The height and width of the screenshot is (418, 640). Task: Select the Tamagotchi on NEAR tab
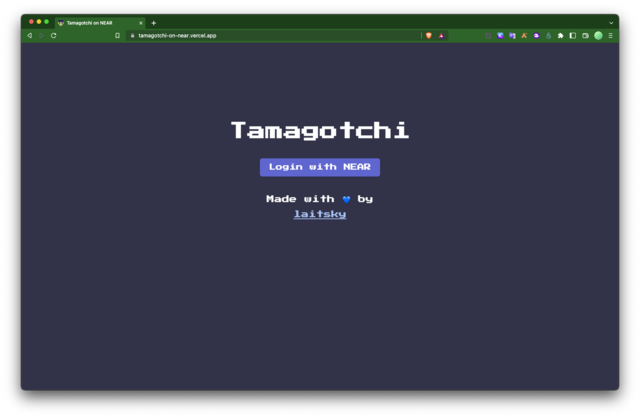click(x=100, y=23)
